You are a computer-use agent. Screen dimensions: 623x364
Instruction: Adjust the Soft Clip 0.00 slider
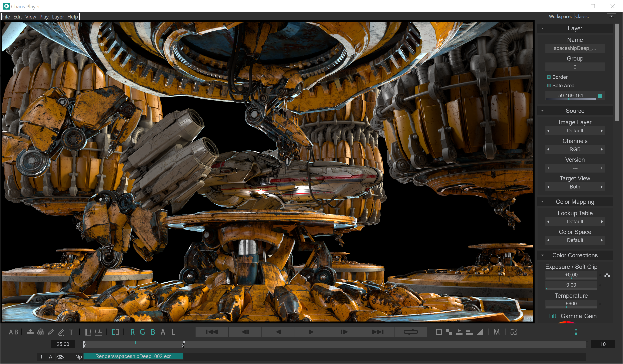click(571, 285)
